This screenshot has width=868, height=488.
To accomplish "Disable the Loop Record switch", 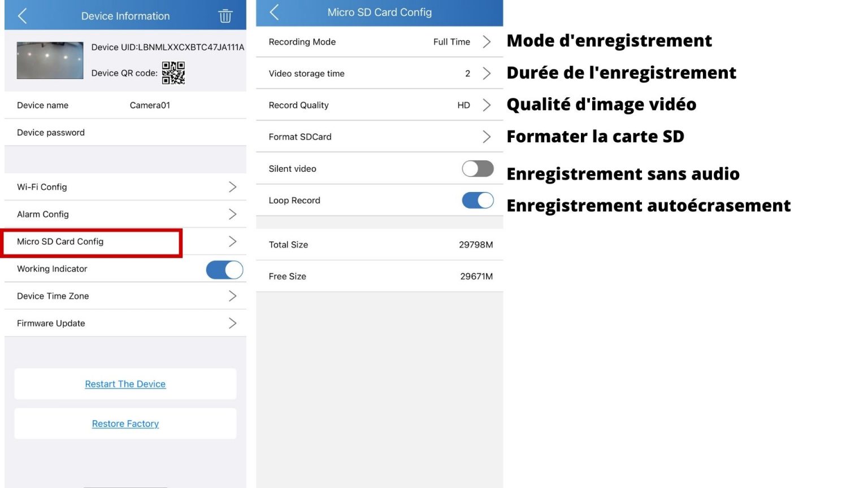I will [x=478, y=201].
